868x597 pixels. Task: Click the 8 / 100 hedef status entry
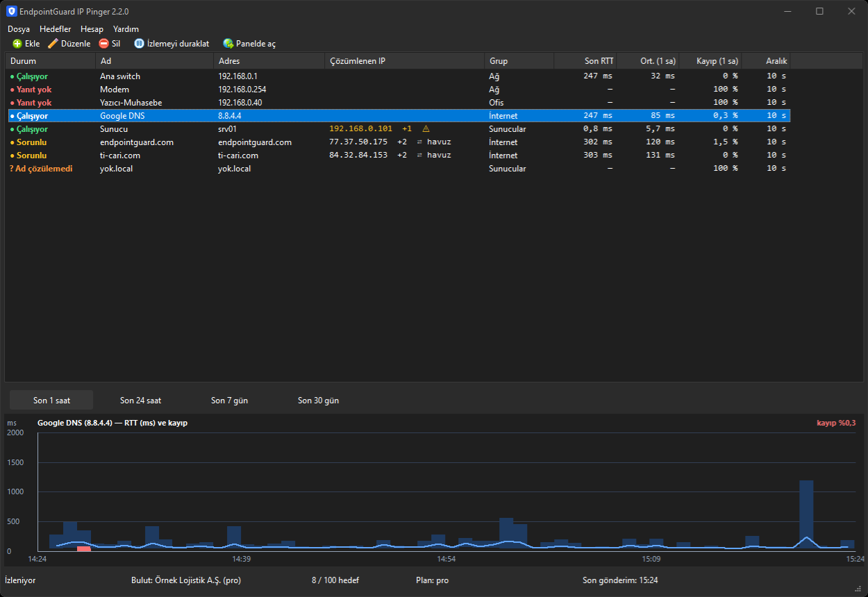[x=335, y=580]
